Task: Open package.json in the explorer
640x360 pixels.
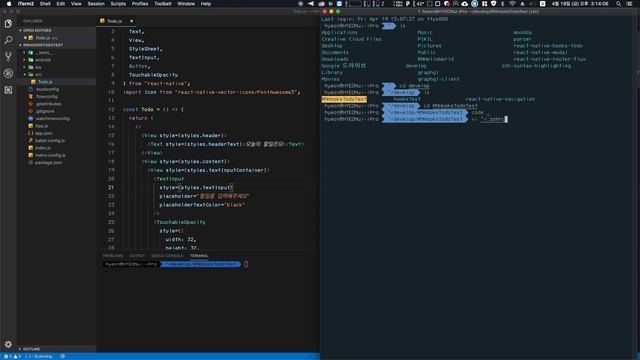Action: 48,162
